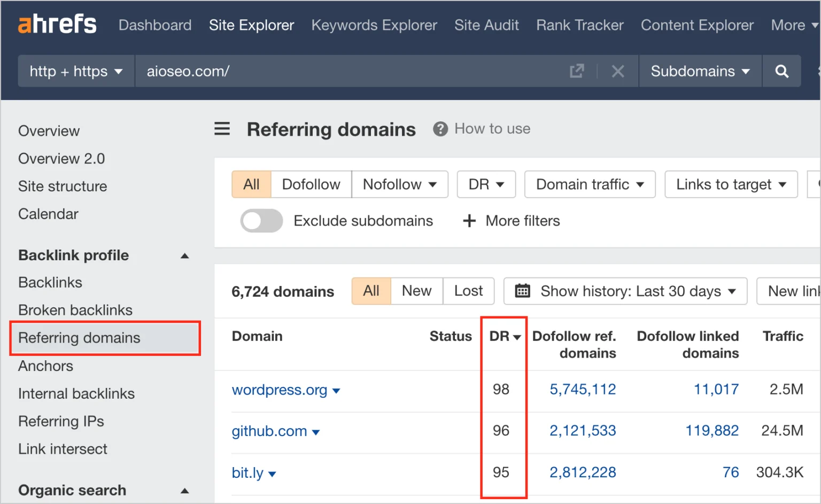The image size is (821, 504).
Task: Click the "How to use" help icon
Action: click(x=440, y=129)
